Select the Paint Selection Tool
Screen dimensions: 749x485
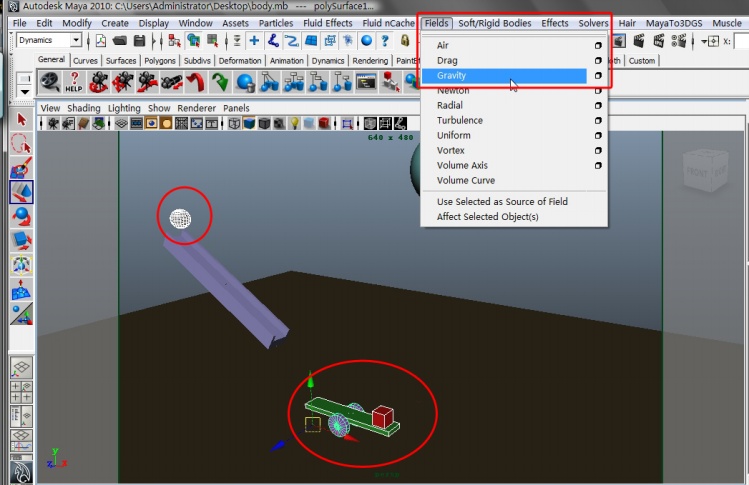click(x=21, y=168)
